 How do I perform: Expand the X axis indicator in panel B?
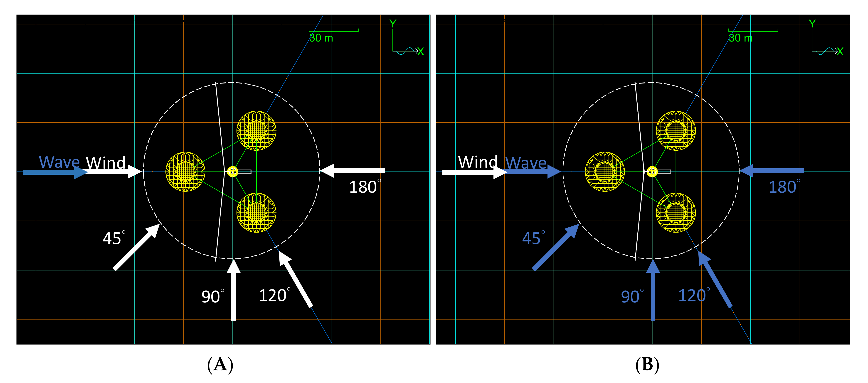pos(840,52)
